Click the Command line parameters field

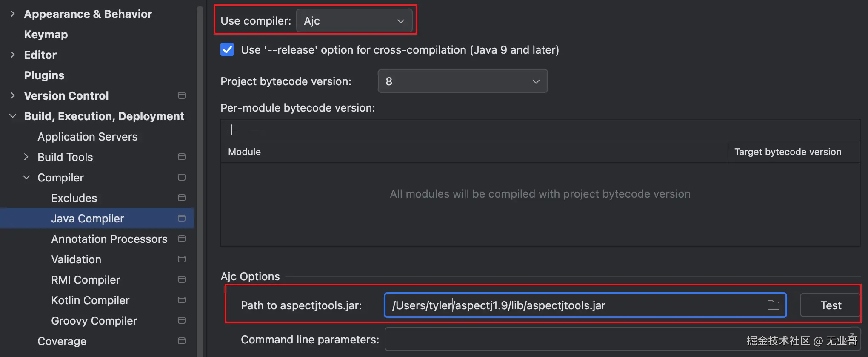[x=553, y=340]
